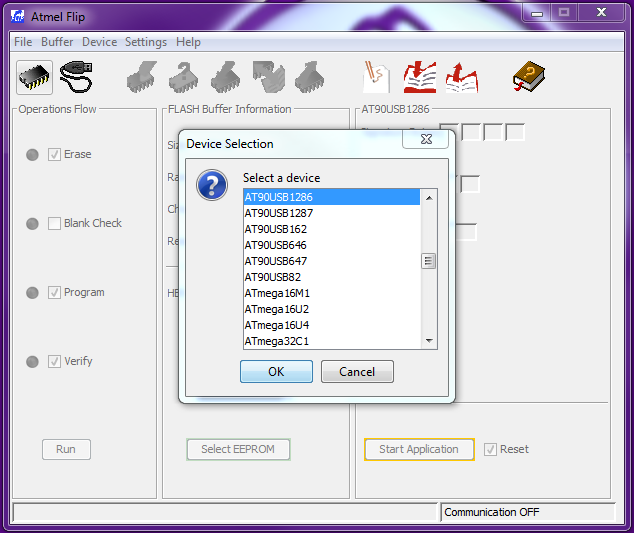This screenshot has width=634, height=533.
Task: Click the Communication OFF status text
Action: 492,512
